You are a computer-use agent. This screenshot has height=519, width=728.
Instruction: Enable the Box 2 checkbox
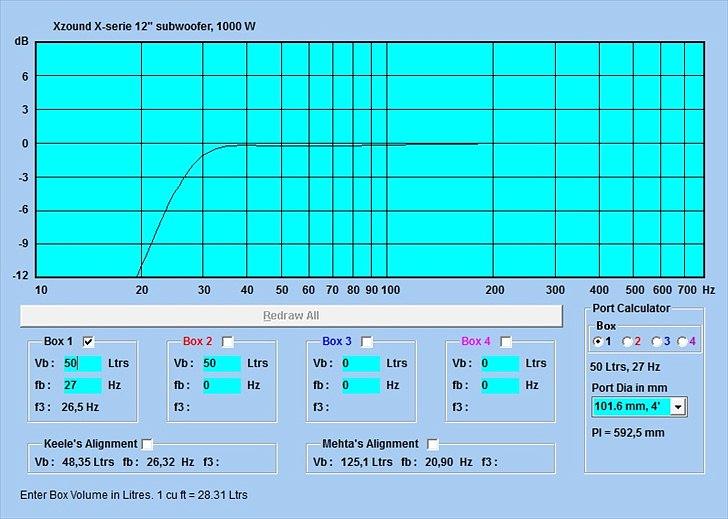tap(228, 342)
